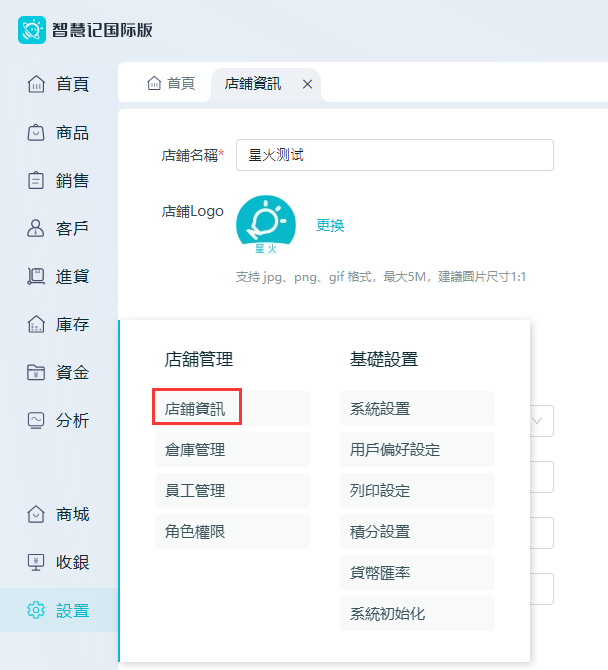The height and width of the screenshot is (670, 608).
Task: Click the 首頁 home icon in sidebar
Action: point(37,84)
